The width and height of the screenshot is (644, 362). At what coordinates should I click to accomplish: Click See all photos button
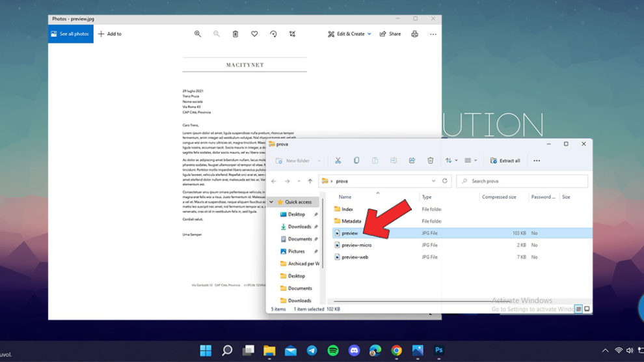(70, 34)
